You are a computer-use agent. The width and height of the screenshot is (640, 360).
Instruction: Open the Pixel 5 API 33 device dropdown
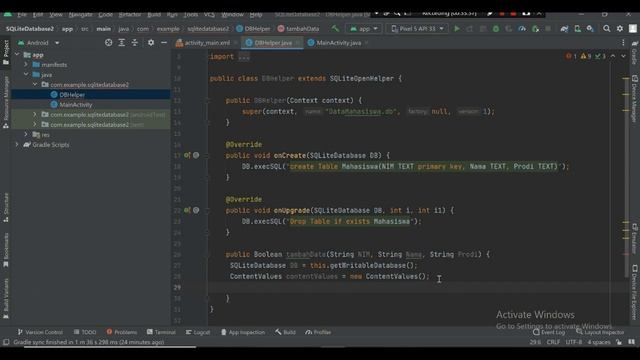click(x=417, y=29)
